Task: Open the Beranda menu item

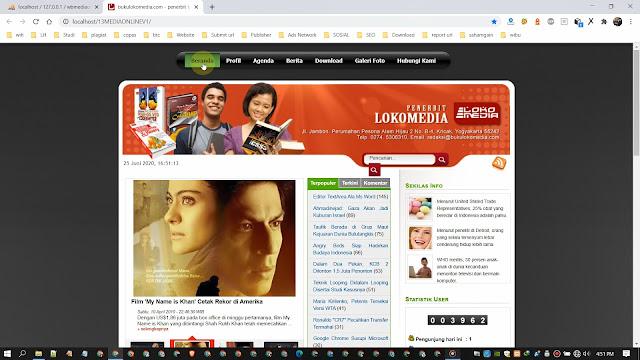Action: (x=202, y=60)
